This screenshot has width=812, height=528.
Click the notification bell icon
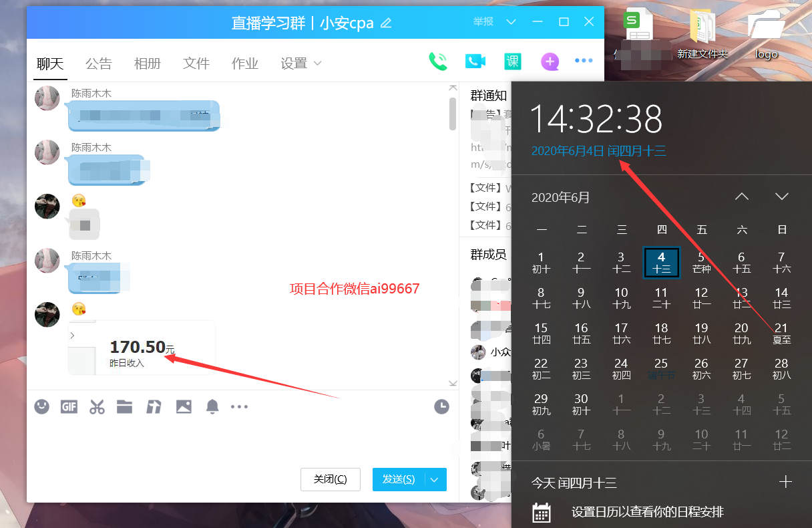click(x=212, y=406)
